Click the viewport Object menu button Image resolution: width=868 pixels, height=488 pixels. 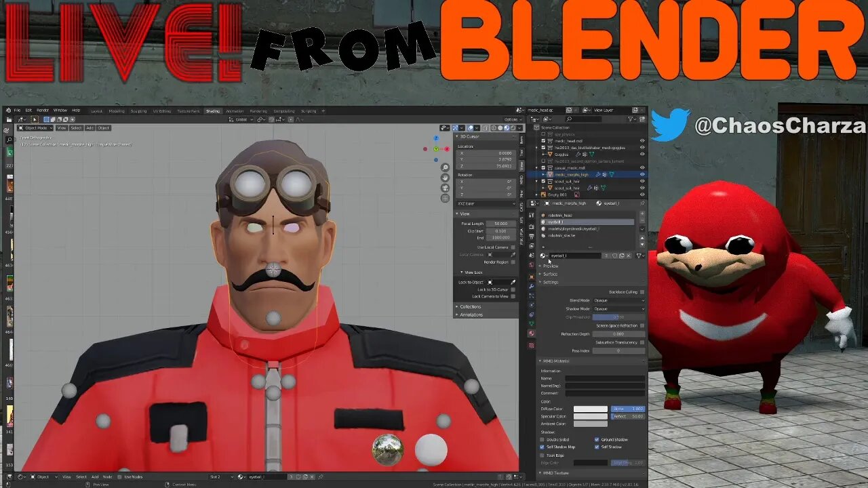tap(103, 127)
